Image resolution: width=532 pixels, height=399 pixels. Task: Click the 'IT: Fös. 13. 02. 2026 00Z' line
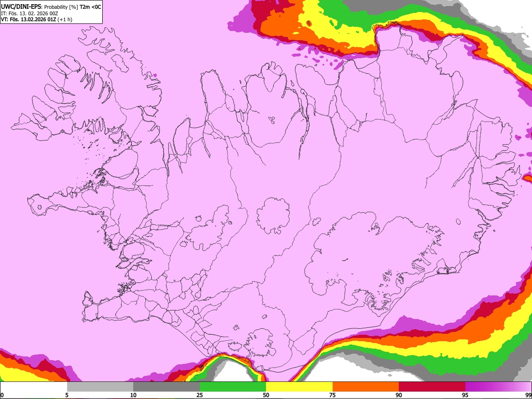[x=30, y=13]
